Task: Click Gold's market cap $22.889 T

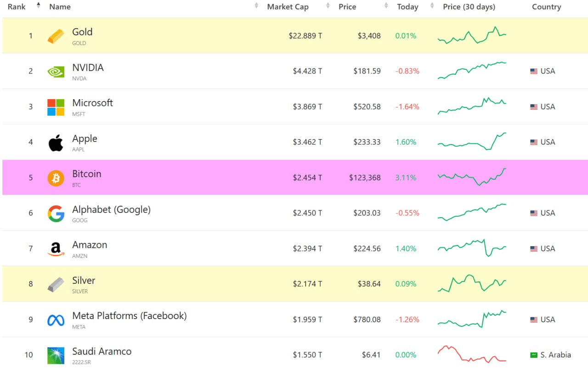Action: coord(305,36)
